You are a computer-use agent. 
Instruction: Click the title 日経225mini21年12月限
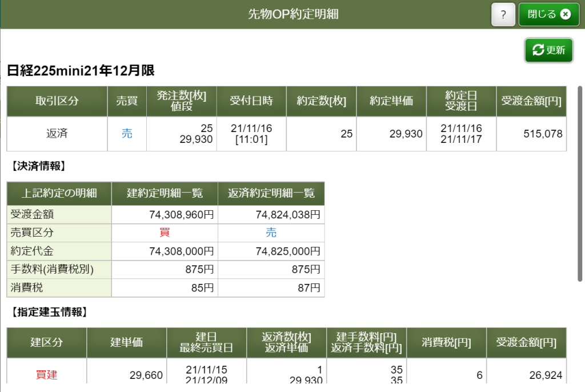81,70
